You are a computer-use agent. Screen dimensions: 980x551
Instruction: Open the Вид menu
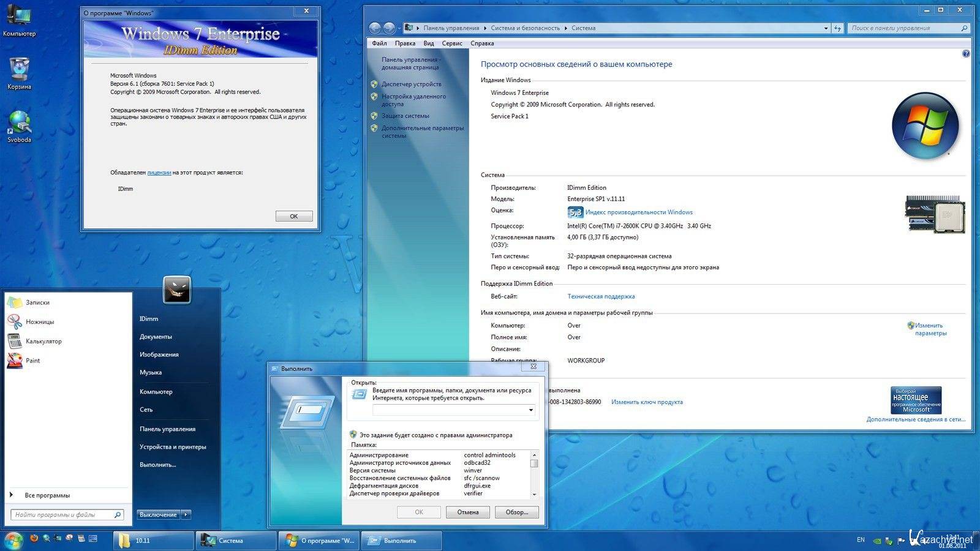429,43
